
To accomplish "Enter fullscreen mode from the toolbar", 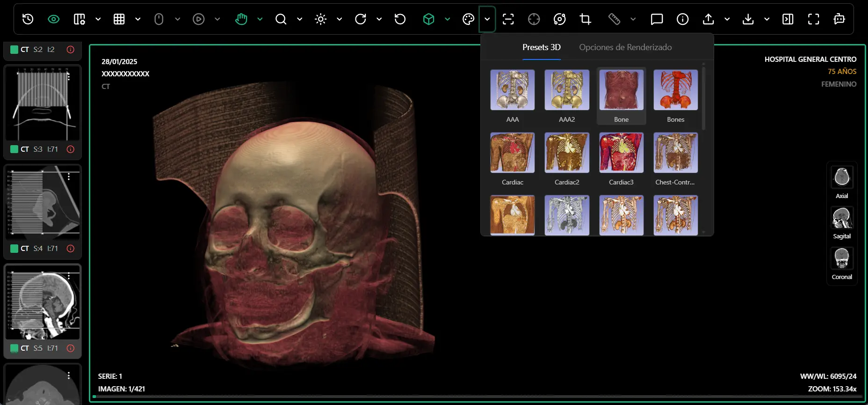I will click(813, 19).
